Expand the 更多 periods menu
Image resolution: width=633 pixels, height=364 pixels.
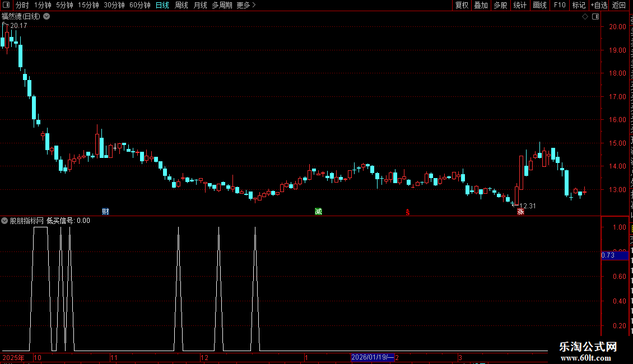tap(246, 5)
